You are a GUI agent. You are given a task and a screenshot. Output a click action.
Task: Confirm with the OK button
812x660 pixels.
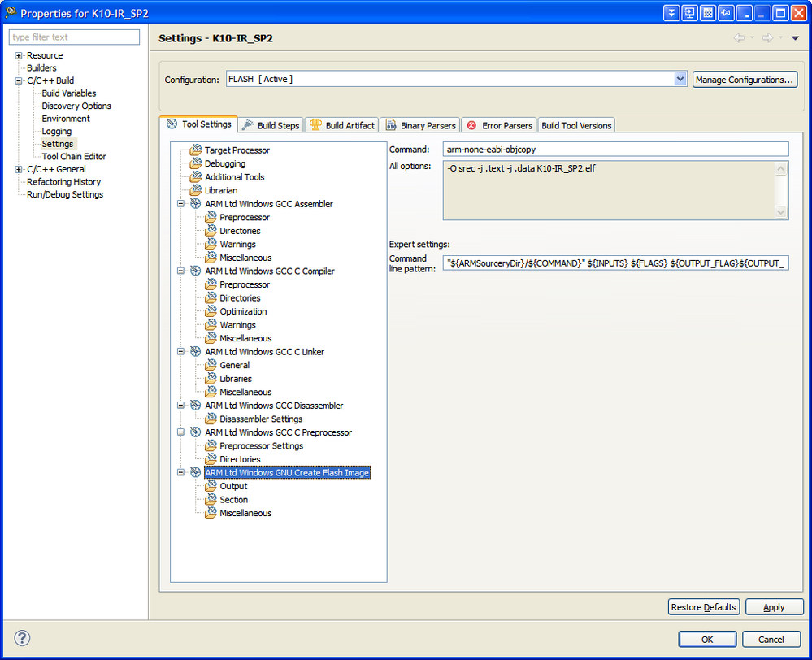point(707,640)
